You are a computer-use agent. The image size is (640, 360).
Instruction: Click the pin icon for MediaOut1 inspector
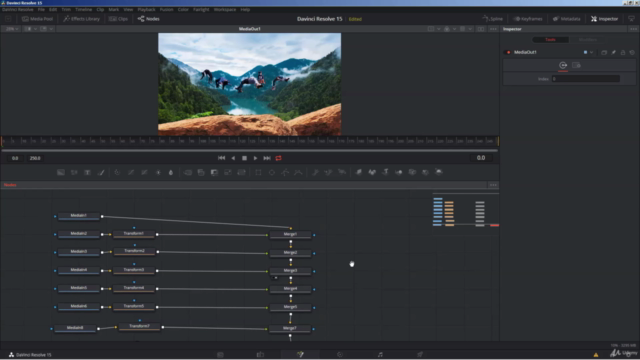click(613, 52)
